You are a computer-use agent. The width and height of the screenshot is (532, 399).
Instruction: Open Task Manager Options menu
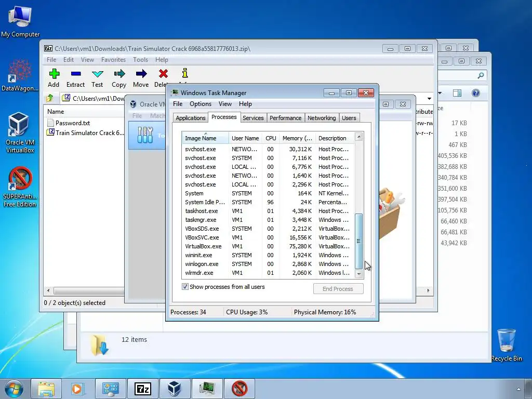201,104
